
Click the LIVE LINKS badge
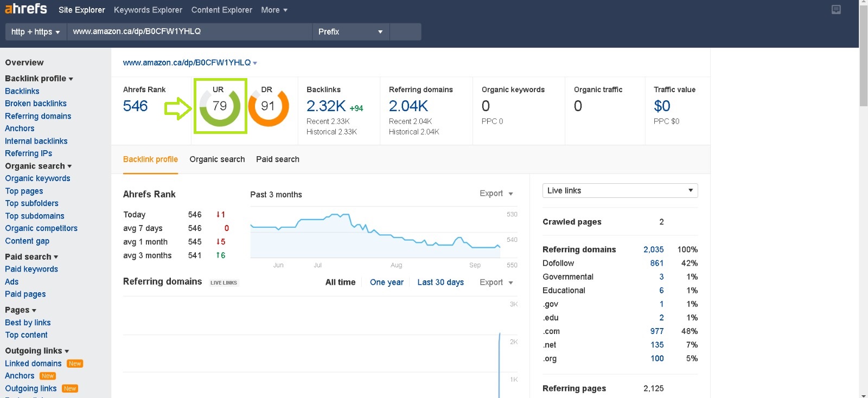tap(224, 283)
